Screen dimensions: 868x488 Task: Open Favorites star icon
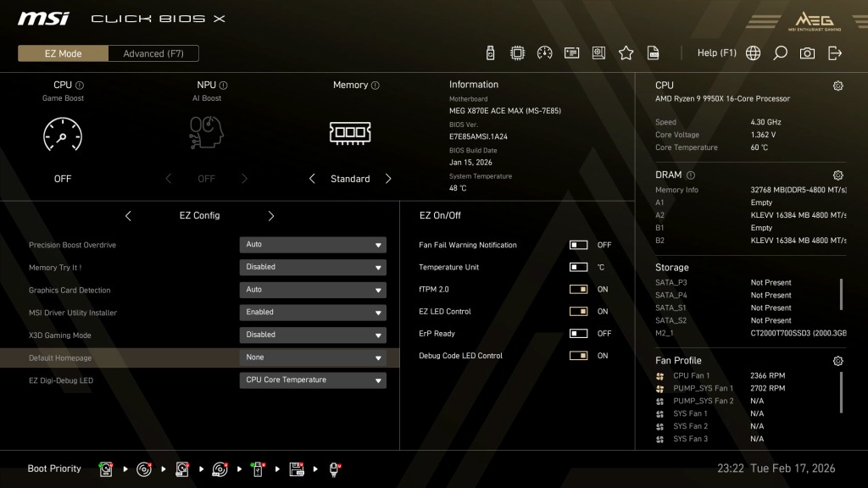point(626,53)
